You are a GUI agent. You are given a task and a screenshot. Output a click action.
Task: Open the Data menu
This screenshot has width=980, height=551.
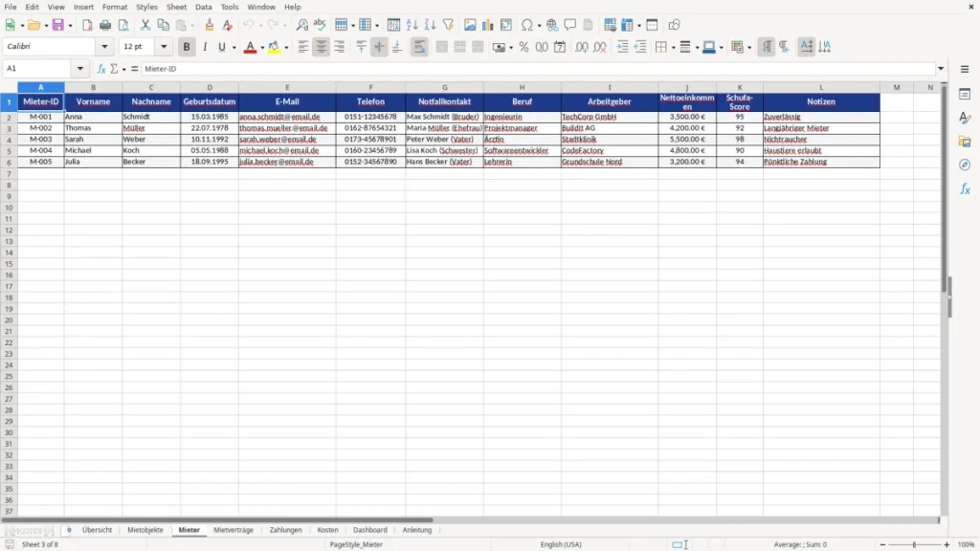(203, 7)
